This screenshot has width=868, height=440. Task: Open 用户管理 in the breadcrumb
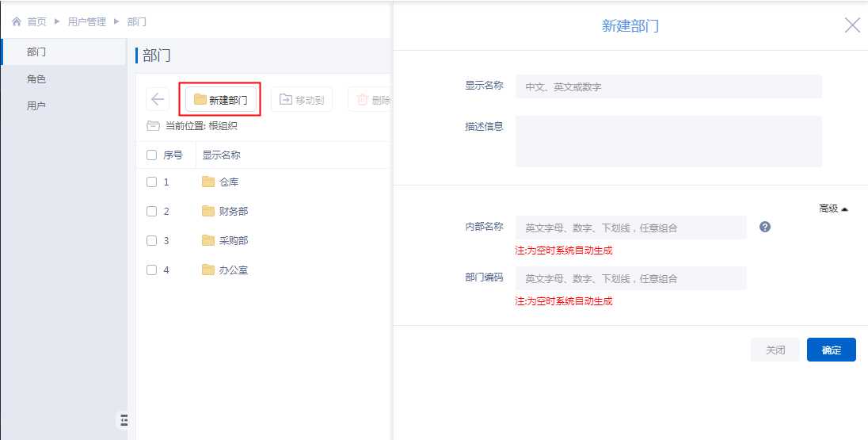86,22
